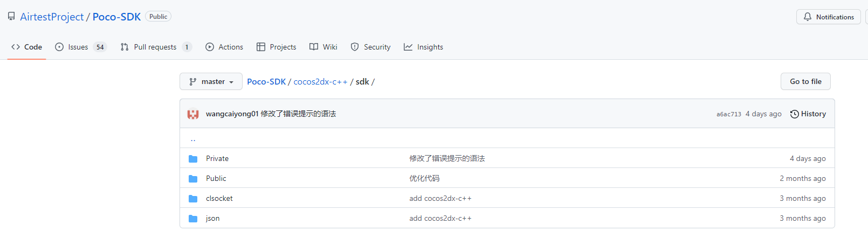
Task: Open the Pull requests tab
Action: (156, 47)
